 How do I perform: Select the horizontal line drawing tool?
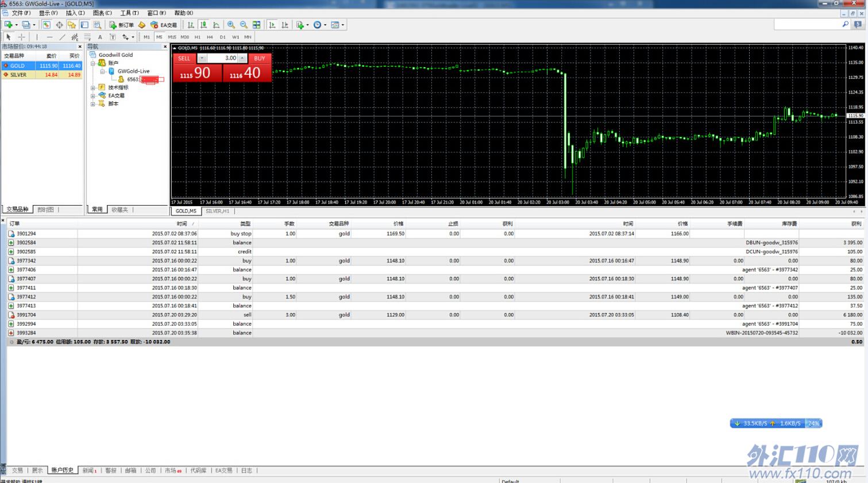point(49,37)
